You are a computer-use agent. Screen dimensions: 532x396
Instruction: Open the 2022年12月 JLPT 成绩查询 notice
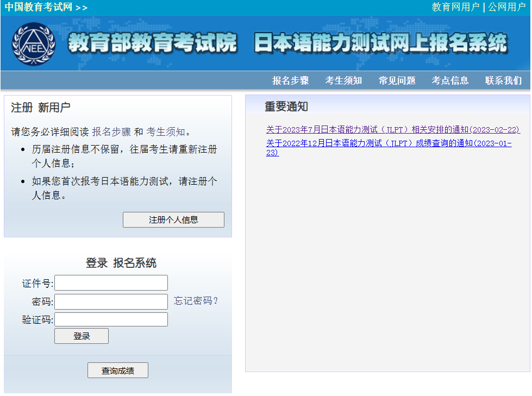pos(389,148)
